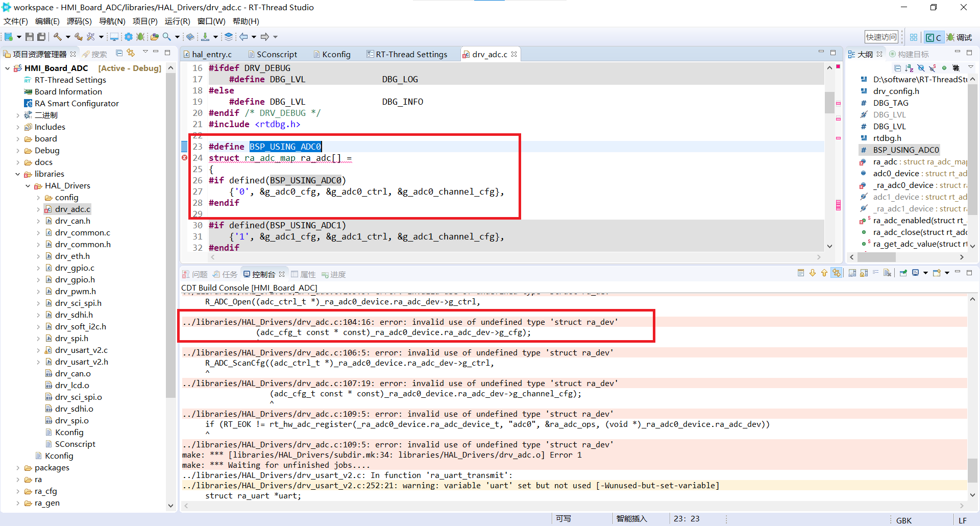Switch to the 问题 problems tab
This screenshot has width=980, height=526.
195,275
